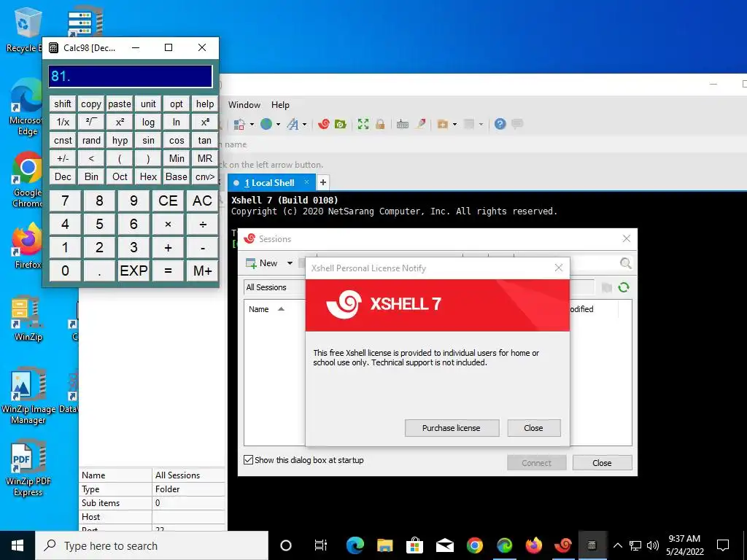Screen dimensions: 747x560
Task: Click the globe encoding icon in Xshell toolbar
Action: click(x=266, y=124)
